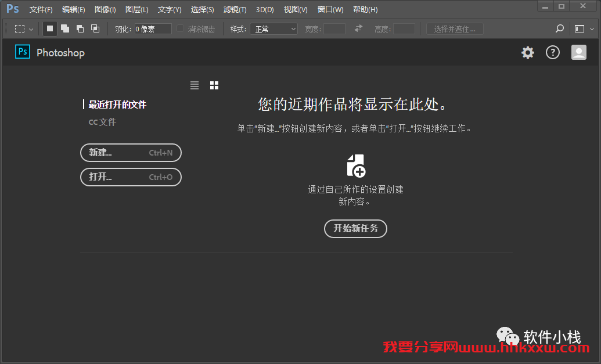The height and width of the screenshot is (364, 601).
Task: Swap width and height with arrows icon
Action: coord(358,29)
